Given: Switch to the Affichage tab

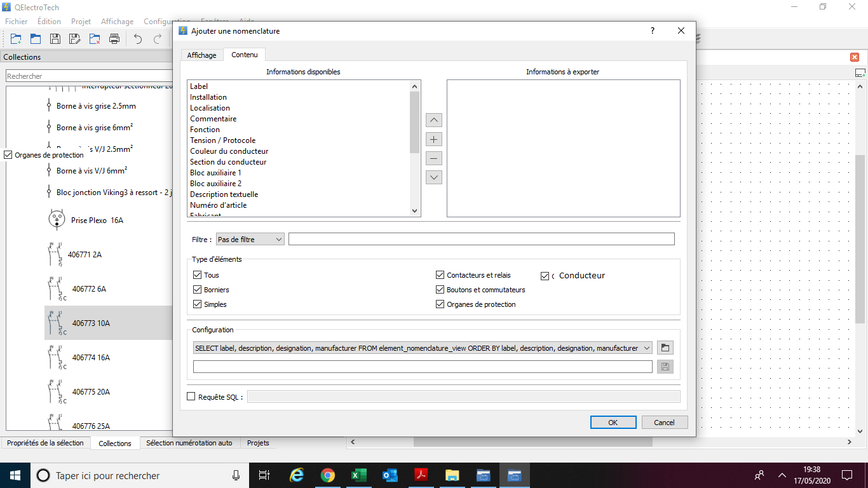Looking at the screenshot, I should coord(201,55).
